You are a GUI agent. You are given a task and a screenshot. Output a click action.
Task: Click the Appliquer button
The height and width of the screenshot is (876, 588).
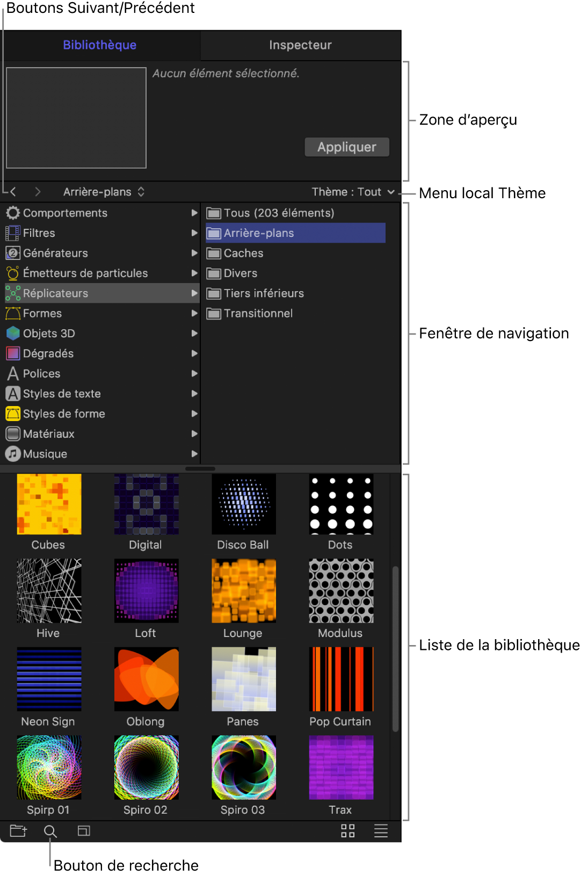(x=347, y=147)
